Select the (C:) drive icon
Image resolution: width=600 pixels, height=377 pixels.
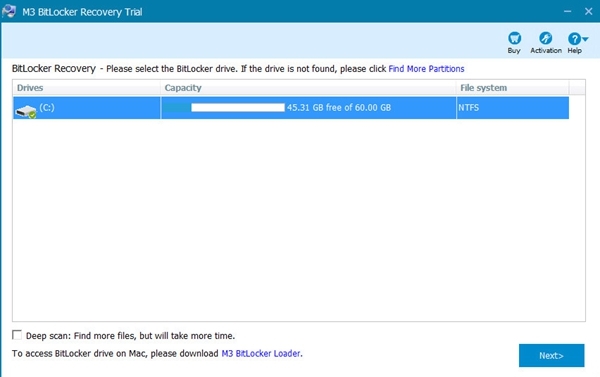coord(26,111)
